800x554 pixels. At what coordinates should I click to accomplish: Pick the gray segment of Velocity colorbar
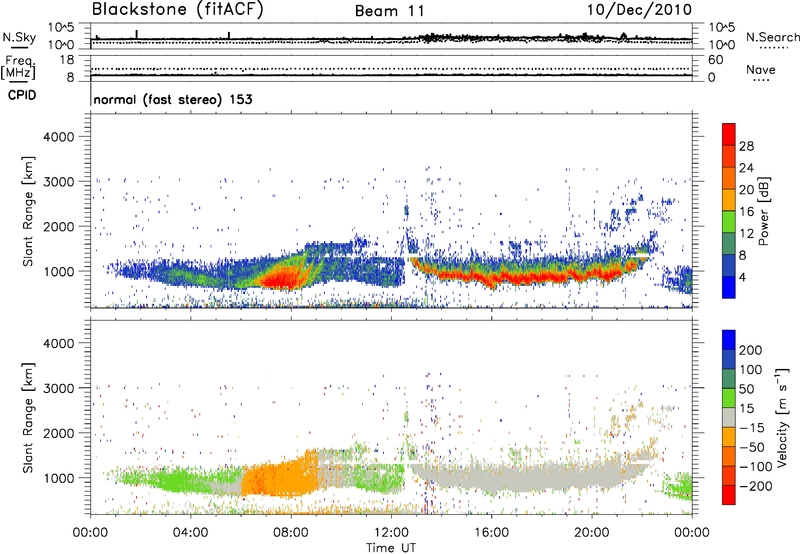click(729, 417)
